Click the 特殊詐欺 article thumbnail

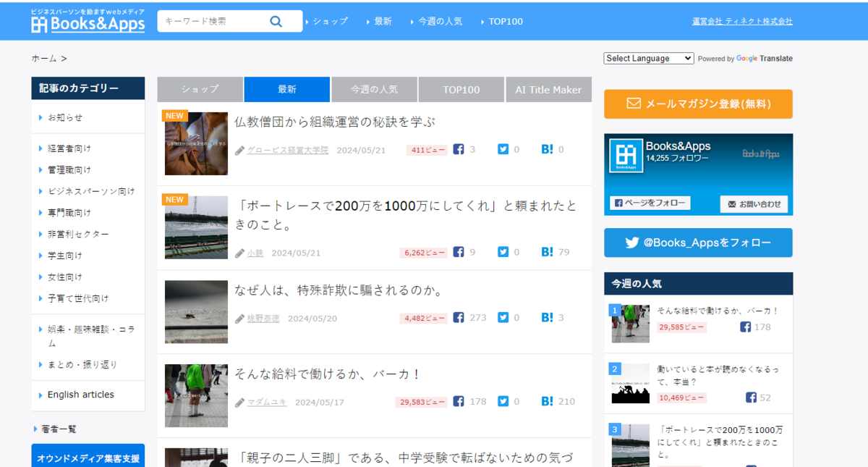tap(196, 312)
